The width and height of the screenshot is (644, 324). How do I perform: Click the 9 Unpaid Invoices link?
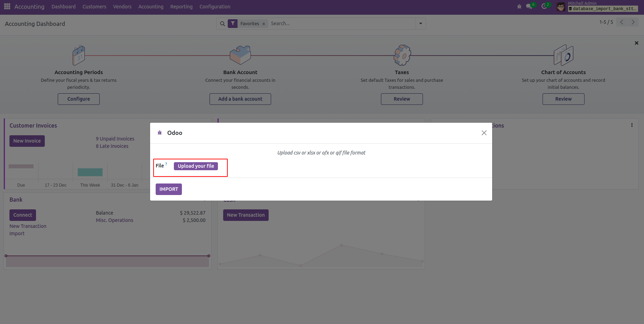(115, 139)
